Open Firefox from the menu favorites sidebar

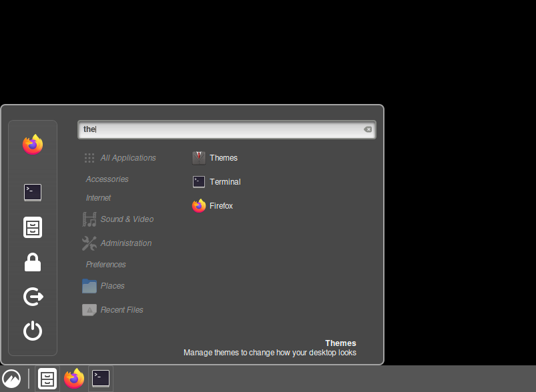tap(33, 145)
